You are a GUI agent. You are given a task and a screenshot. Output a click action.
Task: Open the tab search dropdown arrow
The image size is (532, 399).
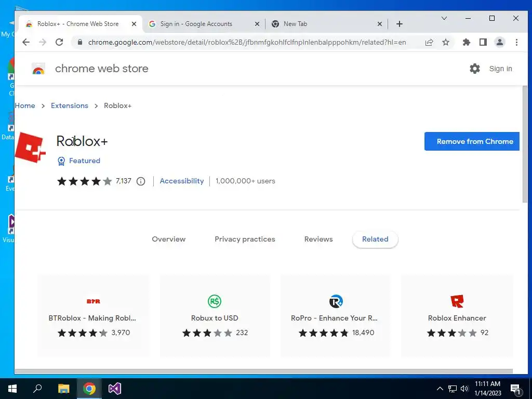[444, 18]
